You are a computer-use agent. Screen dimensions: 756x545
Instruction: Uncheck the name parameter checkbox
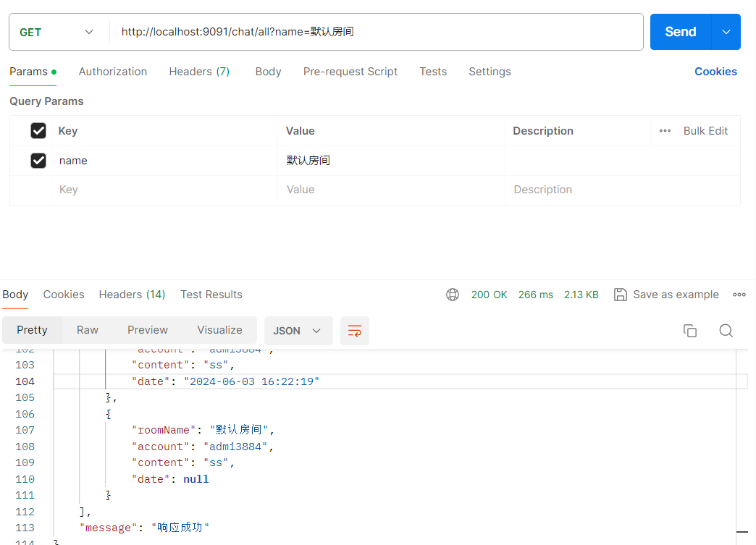coord(38,161)
